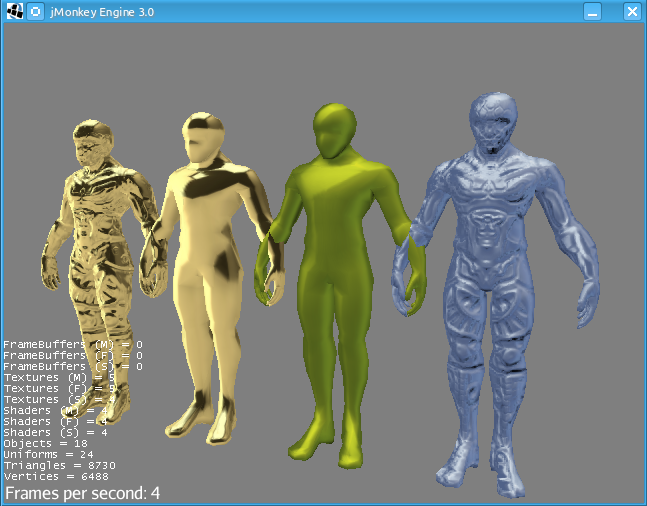Close the jMonkey Engine 3.0 window
The image size is (647, 506).
pyautogui.click(x=631, y=12)
